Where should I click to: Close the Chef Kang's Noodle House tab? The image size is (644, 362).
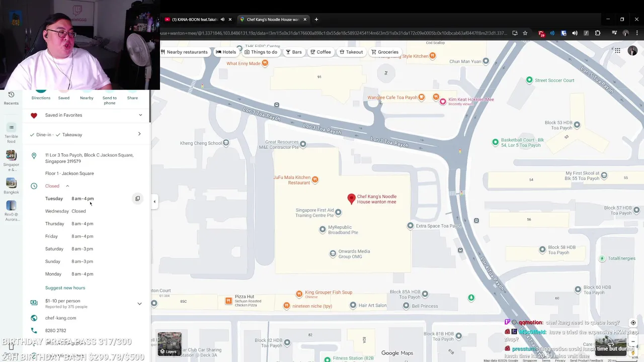point(305,20)
